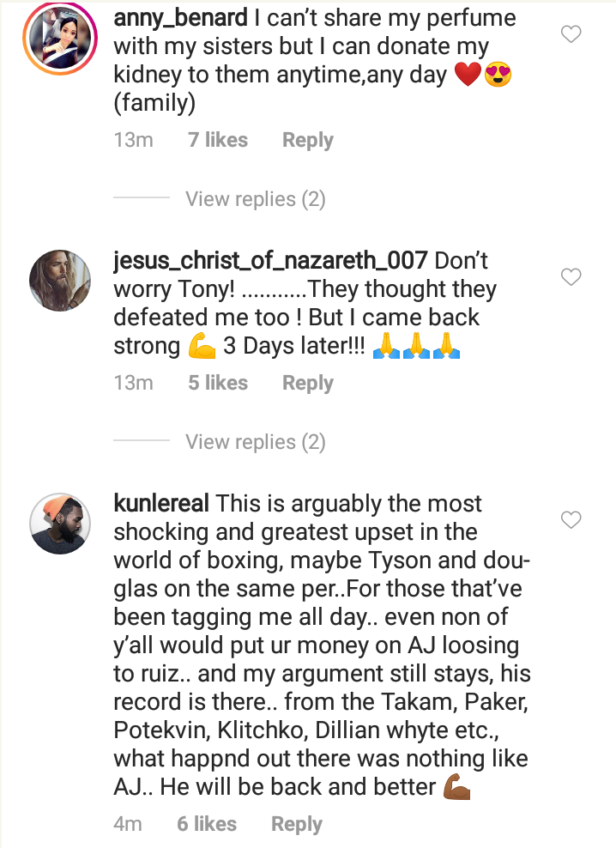View the 5 likes on the Tony comment
Screen dimensions: 616x848
(218, 384)
